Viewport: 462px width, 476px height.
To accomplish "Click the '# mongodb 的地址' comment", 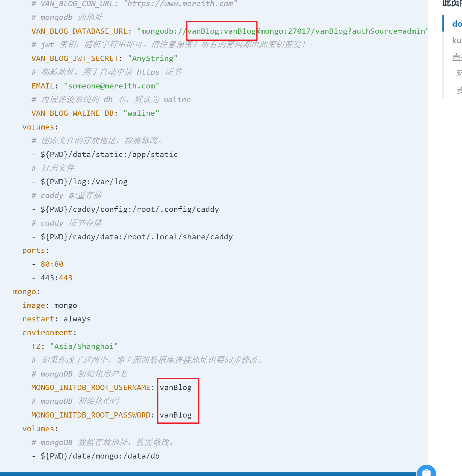I will (67, 17).
